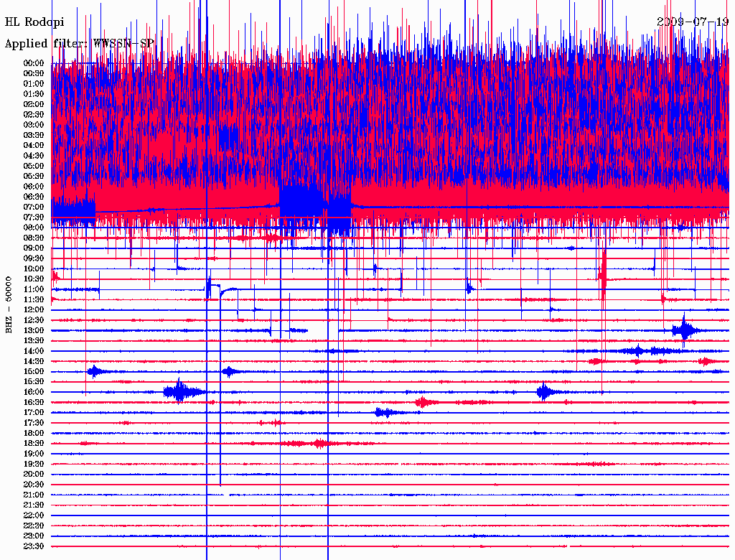
Task: Select the 00:00 time label
Action: [34, 63]
